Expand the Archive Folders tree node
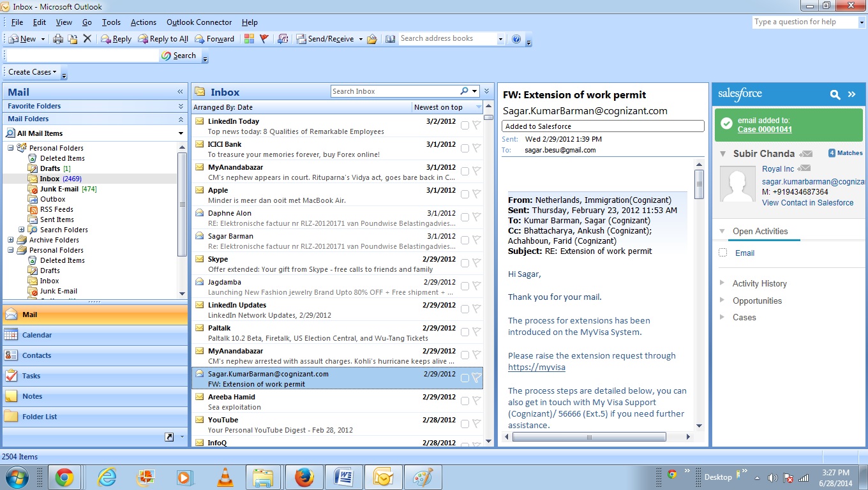The height and width of the screenshot is (490, 868). point(11,240)
